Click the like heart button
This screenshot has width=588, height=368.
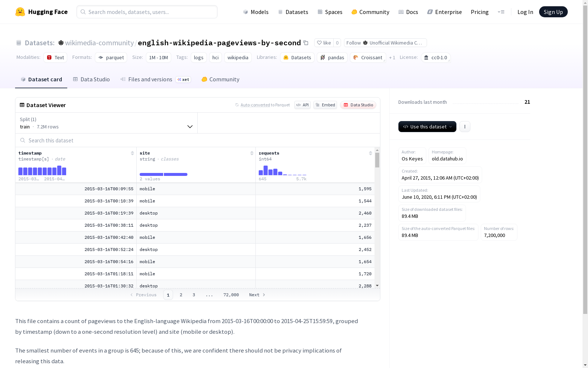point(324,43)
